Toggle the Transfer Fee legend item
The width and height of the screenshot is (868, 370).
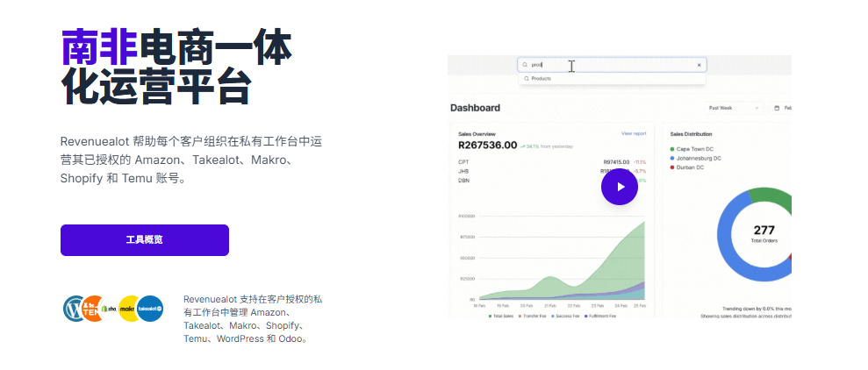coord(532,316)
